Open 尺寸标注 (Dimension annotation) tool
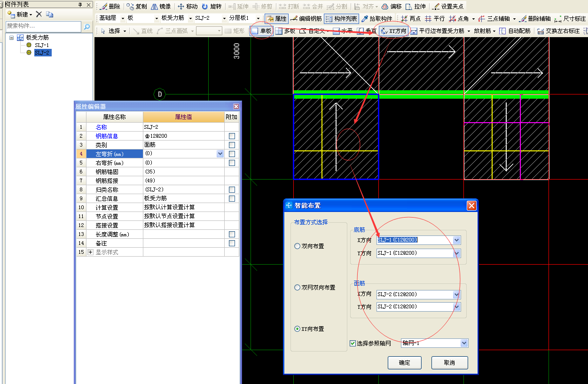Viewport: 588px width, 384px height. pos(570,19)
